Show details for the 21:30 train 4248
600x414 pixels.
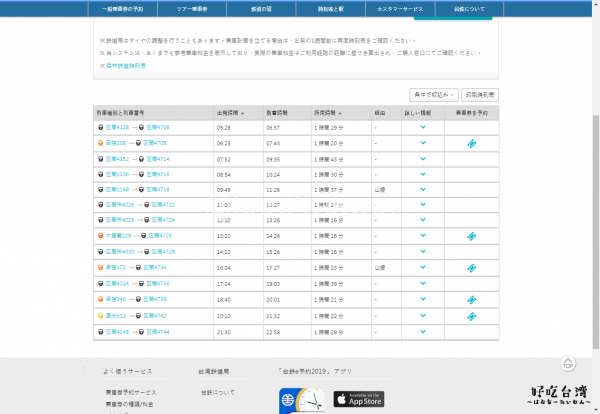(422, 331)
